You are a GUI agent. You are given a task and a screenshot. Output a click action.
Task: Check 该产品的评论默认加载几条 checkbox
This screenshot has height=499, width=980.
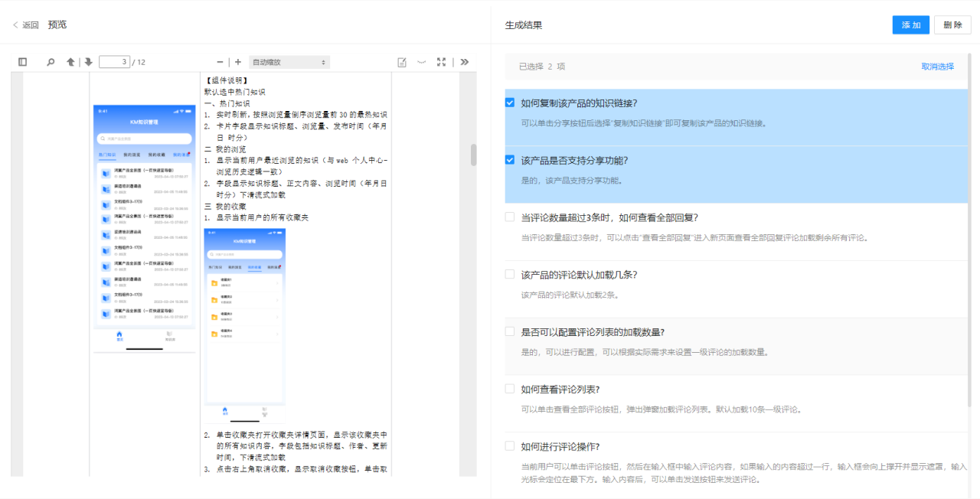510,274
